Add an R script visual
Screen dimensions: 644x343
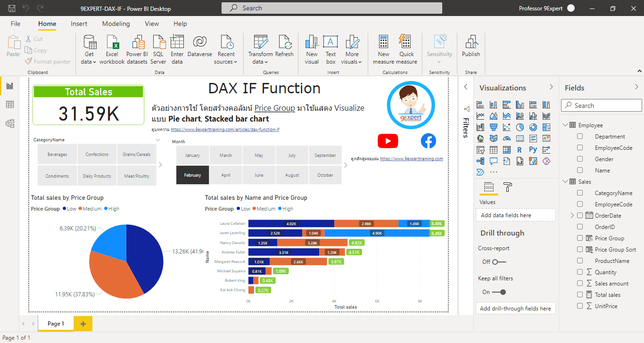pyautogui.click(x=520, y=149)
